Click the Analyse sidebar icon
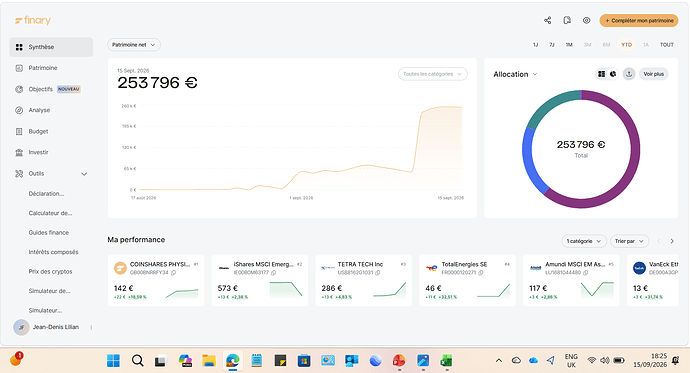Viewport: 690px width, 373px height. [x=19, y=110]
